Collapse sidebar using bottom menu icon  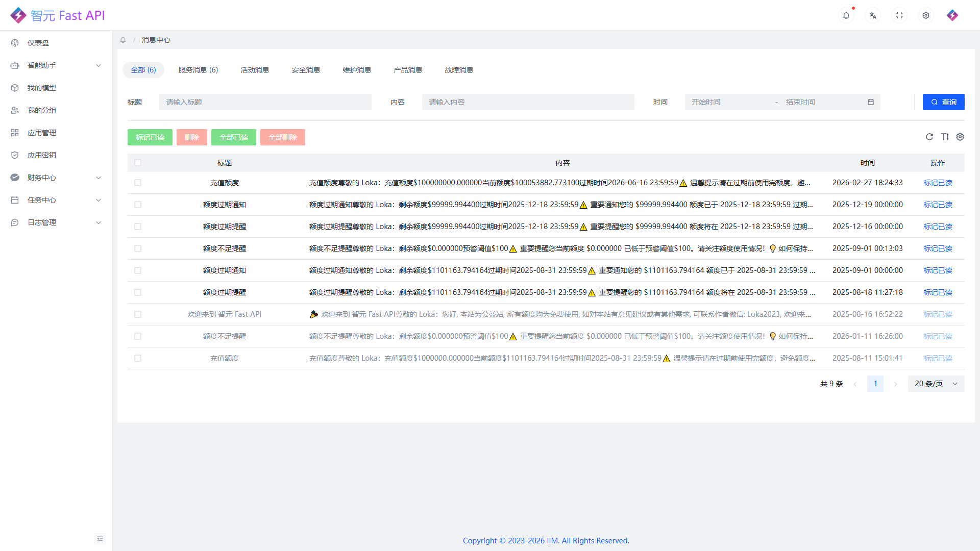[100, 539]
